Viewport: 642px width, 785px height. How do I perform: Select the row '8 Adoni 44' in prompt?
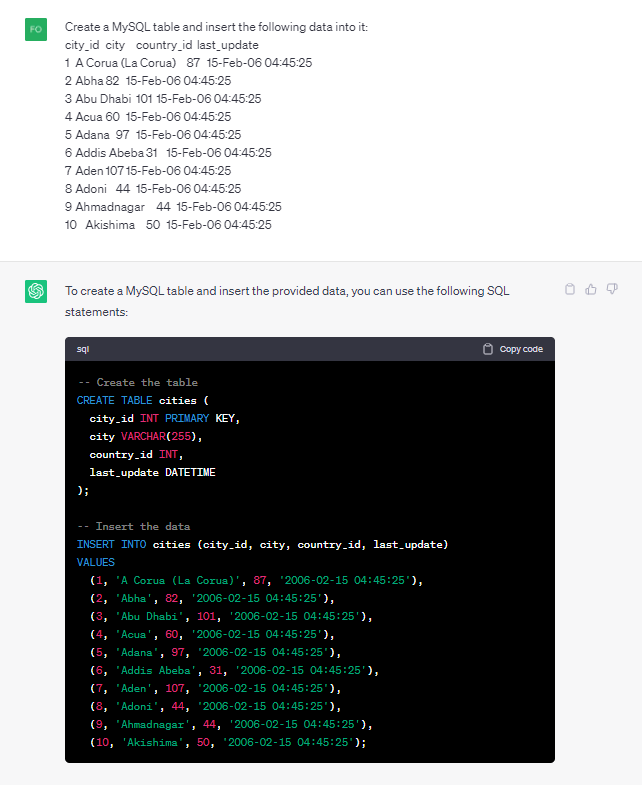(x=153, y=189)
